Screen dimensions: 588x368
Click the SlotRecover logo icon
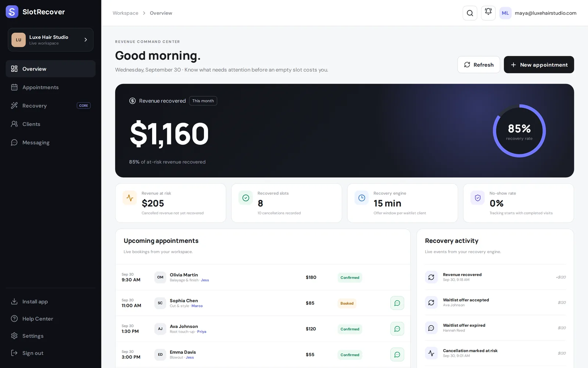click(x=12, y=12)
